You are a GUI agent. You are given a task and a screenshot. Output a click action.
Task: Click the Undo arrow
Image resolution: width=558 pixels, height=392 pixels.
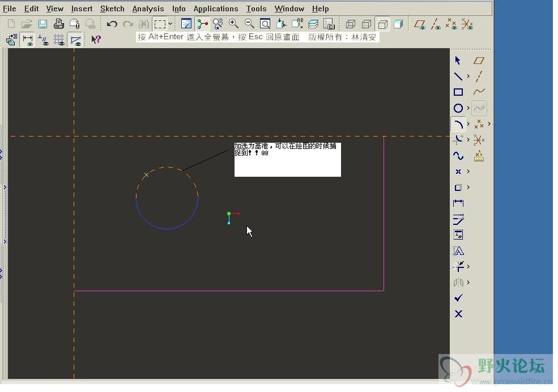[x=112, y=24]
